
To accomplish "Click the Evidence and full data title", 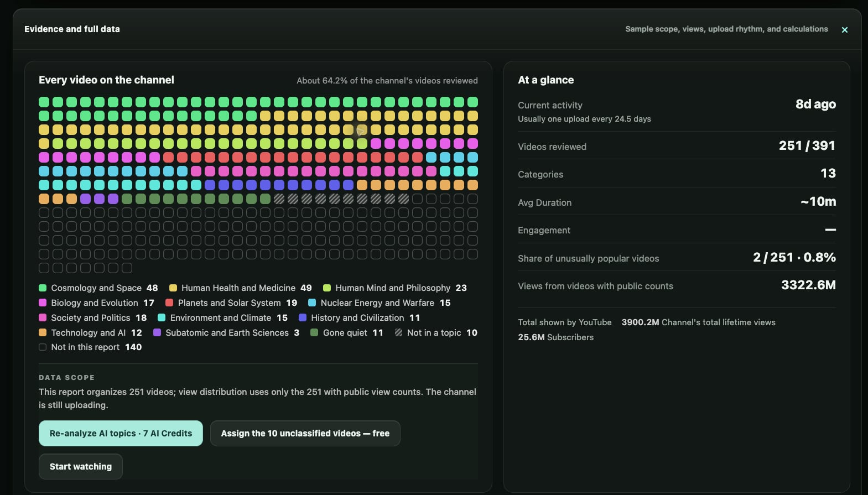I will (x=72, y=29).
